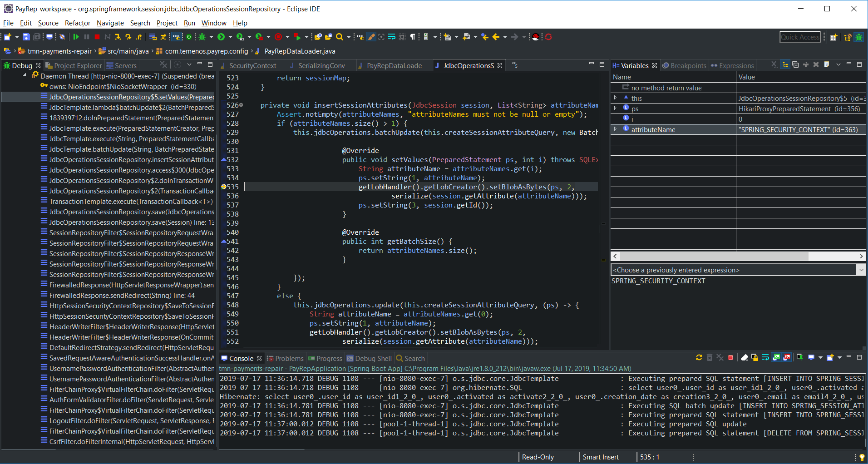Select the PayRepDataLoader.java breadcrumb
The width and height of the screenshot is (868, 464).
pyautogui.click(x=300, y=51)
